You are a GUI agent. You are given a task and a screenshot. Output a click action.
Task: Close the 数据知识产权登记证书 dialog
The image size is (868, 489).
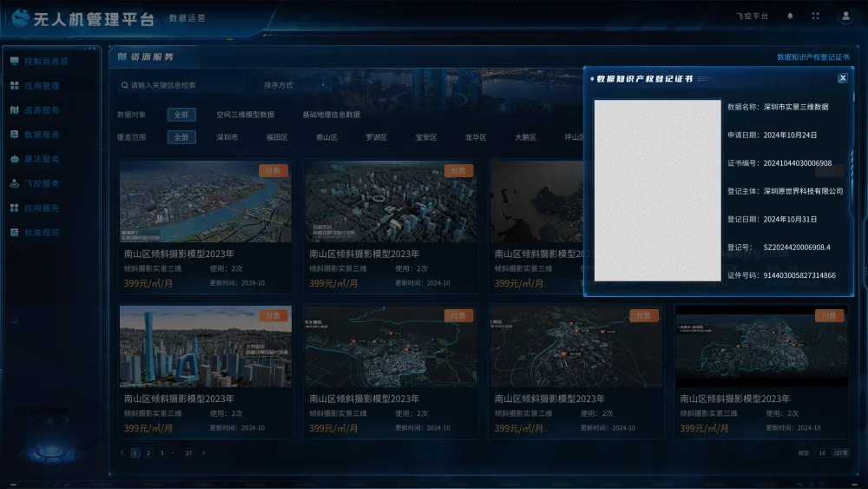pos(842,78)
